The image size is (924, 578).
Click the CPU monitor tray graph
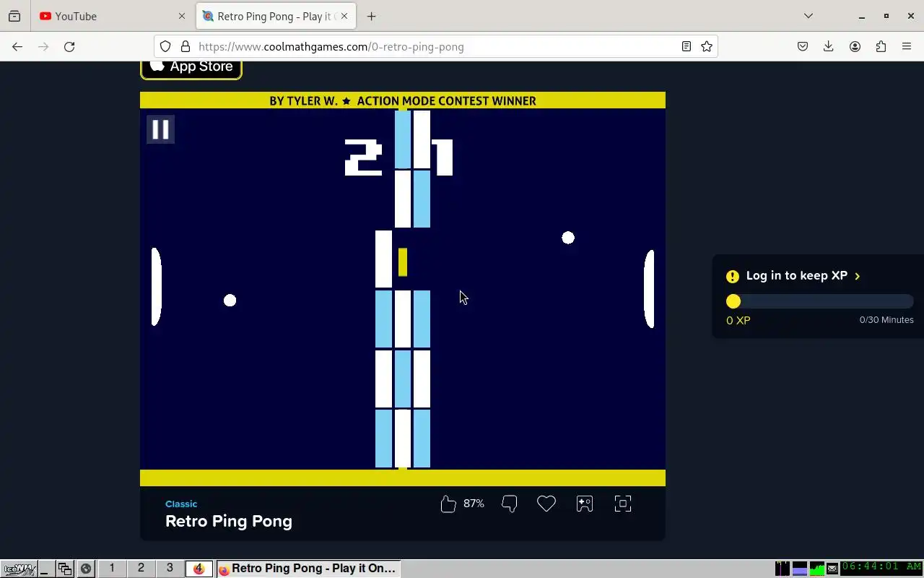point(816,569)
